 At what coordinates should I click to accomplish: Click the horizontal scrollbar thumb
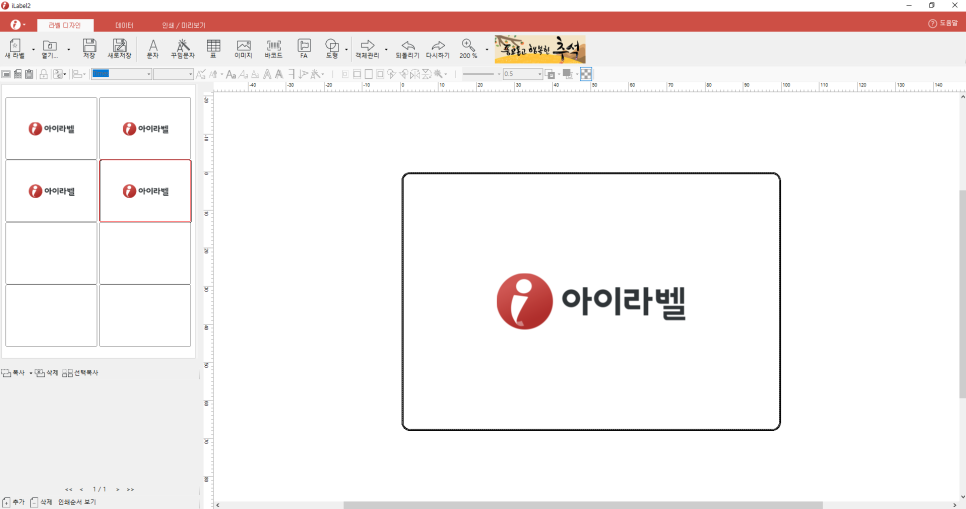point(583,505)
